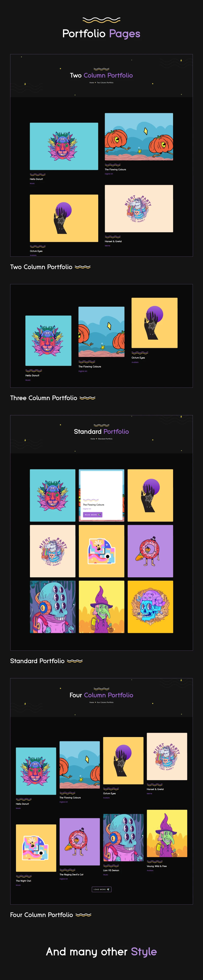Open Home breadcrumb under Four Column Portfolio title
Screen dimensions: 203x980
pyautogui.click(x=92, y=702)
